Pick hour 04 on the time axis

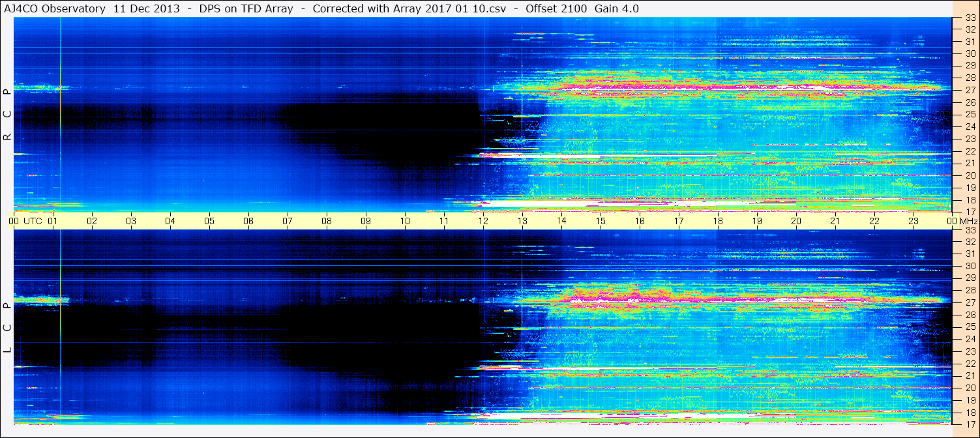coord(171,221)
